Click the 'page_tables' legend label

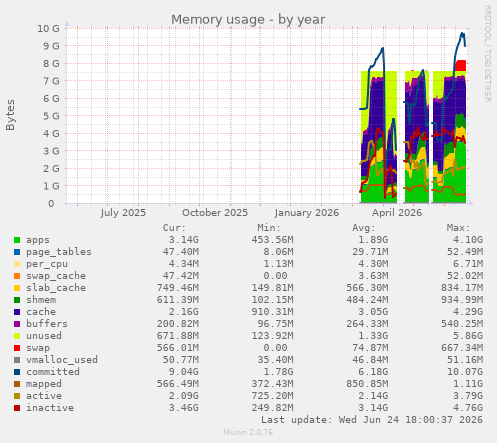tap(59, 252)
